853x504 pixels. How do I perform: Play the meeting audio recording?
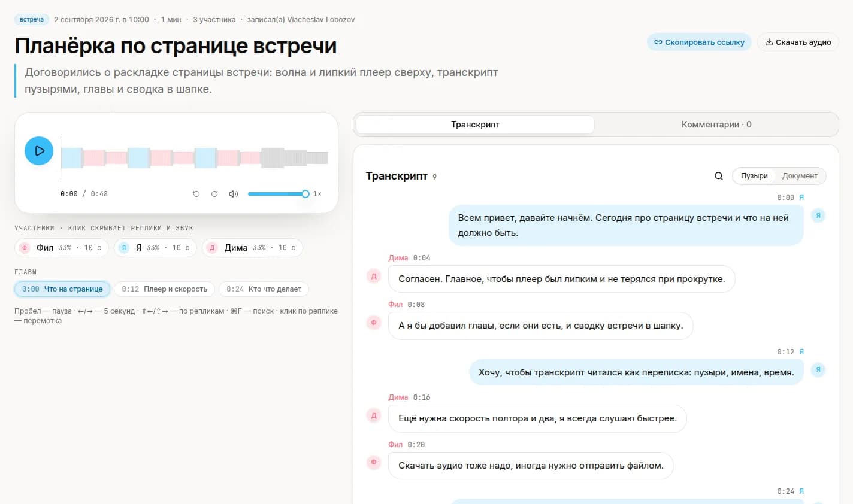[x=39, y=151]
